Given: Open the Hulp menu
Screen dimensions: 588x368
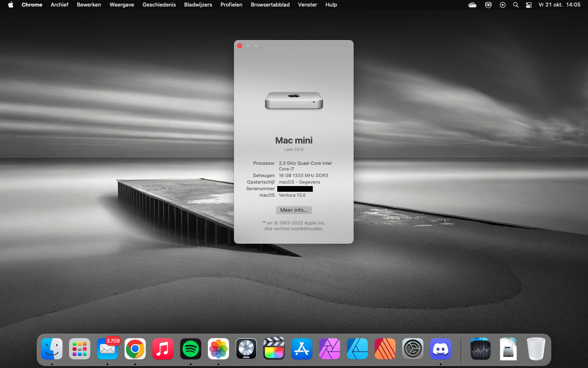Looking at the screenshot, I should coord(331,5).
